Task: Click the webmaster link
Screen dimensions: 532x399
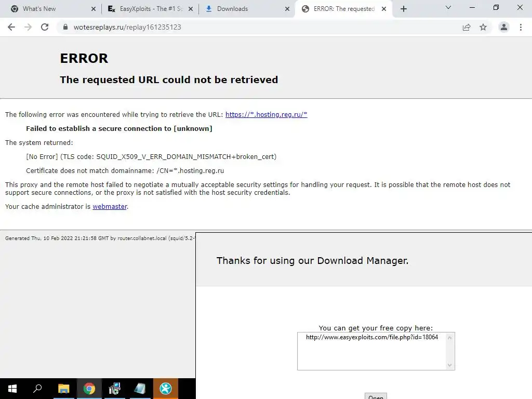Action: (110, 207)
